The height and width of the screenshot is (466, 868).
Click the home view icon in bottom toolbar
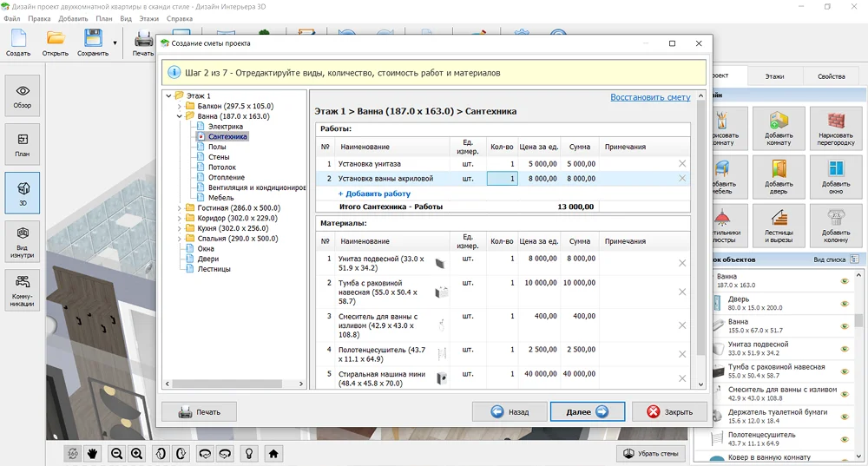click(273, 453)
